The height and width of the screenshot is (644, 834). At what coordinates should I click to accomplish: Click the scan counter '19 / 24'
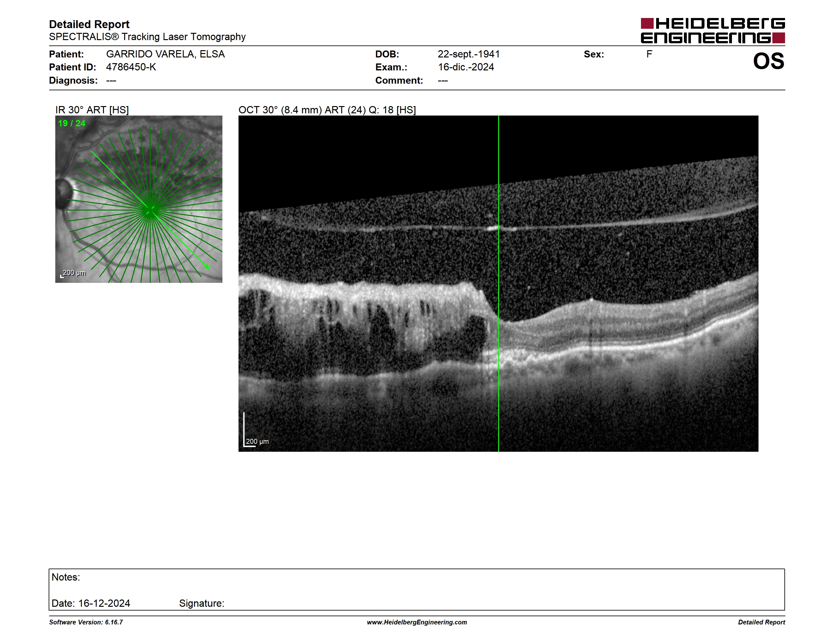[72, 123]
